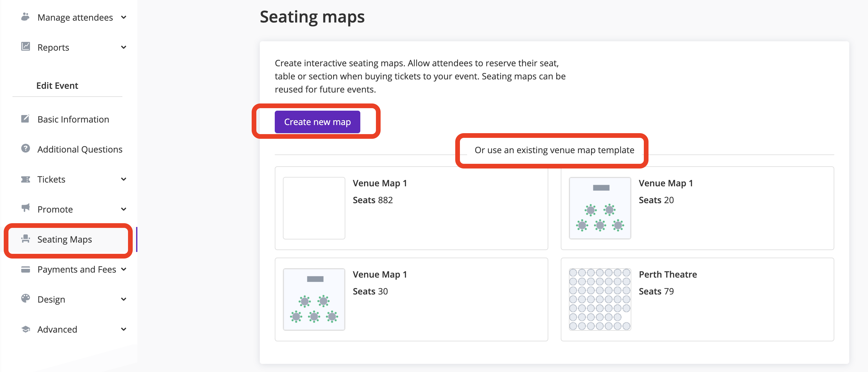Click the Seating Maps chair icon
868x372 pixels.
point(25,239)
